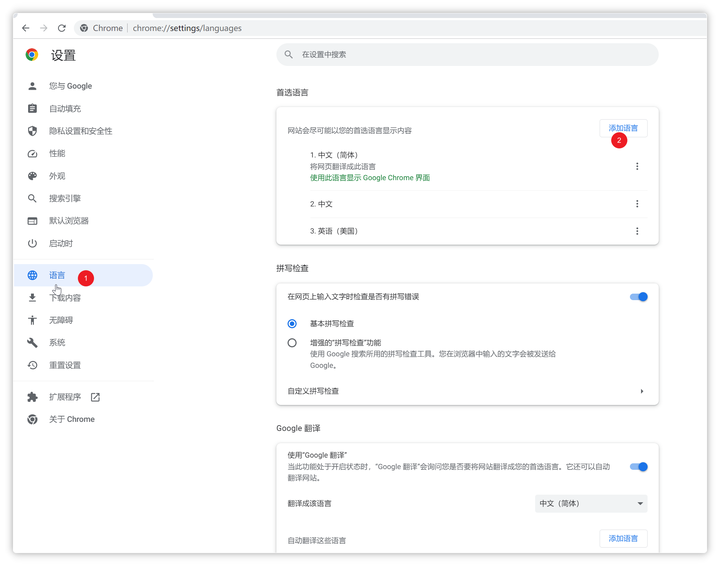The width and height of the screenshot is (720, 566).
Task: Open the 扩展程序 puzzle icon
Action: pos(32,397)
